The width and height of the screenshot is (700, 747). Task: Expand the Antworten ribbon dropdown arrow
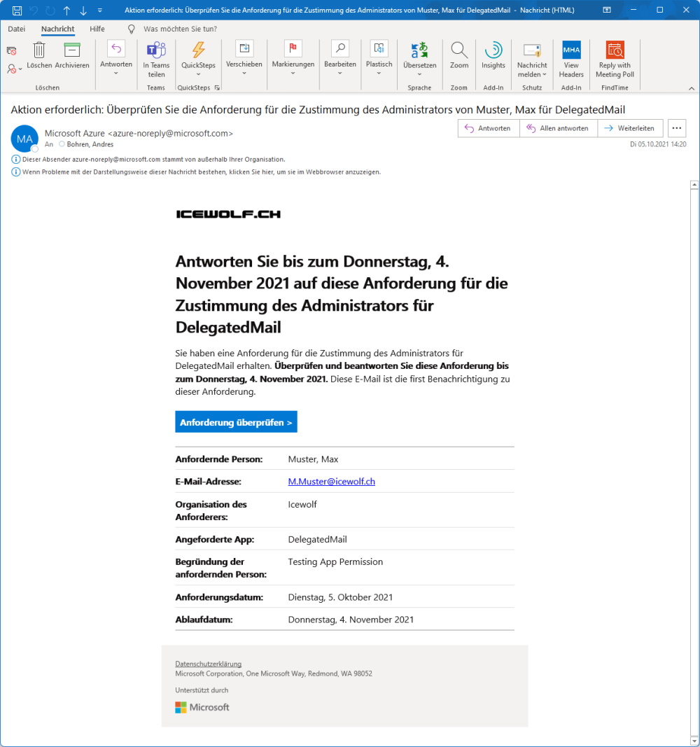tap(116, 73)
